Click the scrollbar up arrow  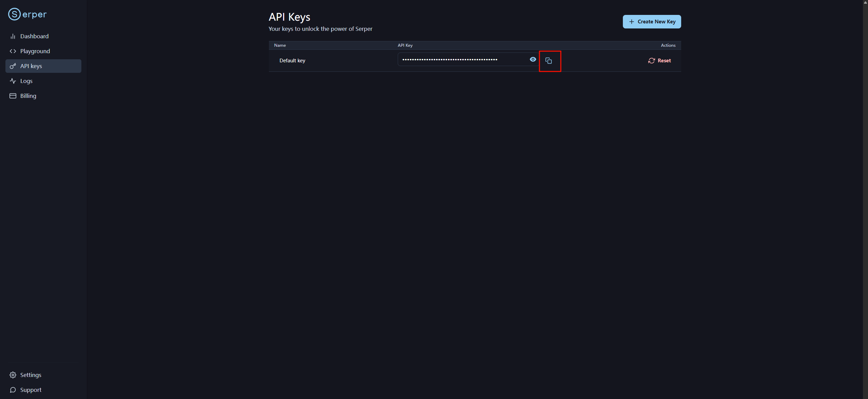point(865,2)
